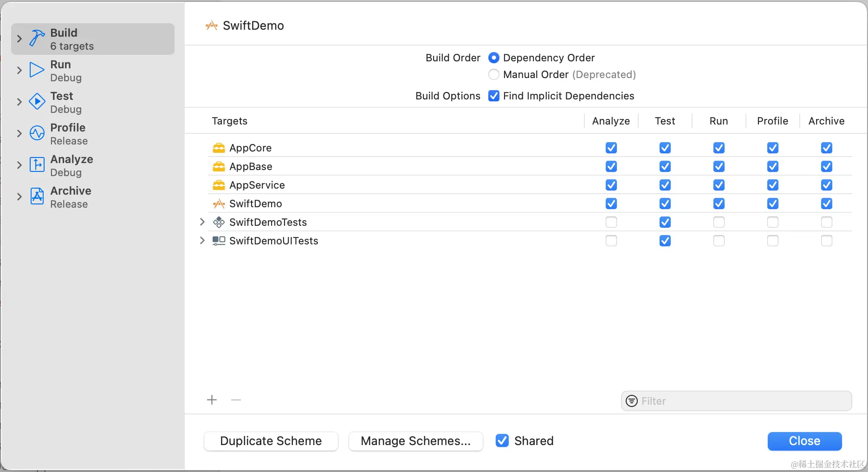The width and height of the screenshot is (868, 472).
Task: Click the Duplicate Scheme button
Action: [x=271, y=441]
